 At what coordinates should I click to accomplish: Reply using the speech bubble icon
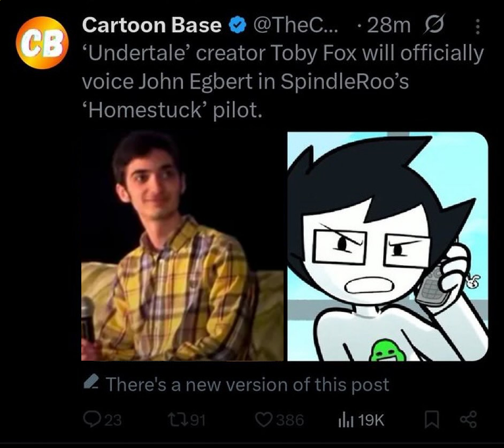(x=91, y=420)
